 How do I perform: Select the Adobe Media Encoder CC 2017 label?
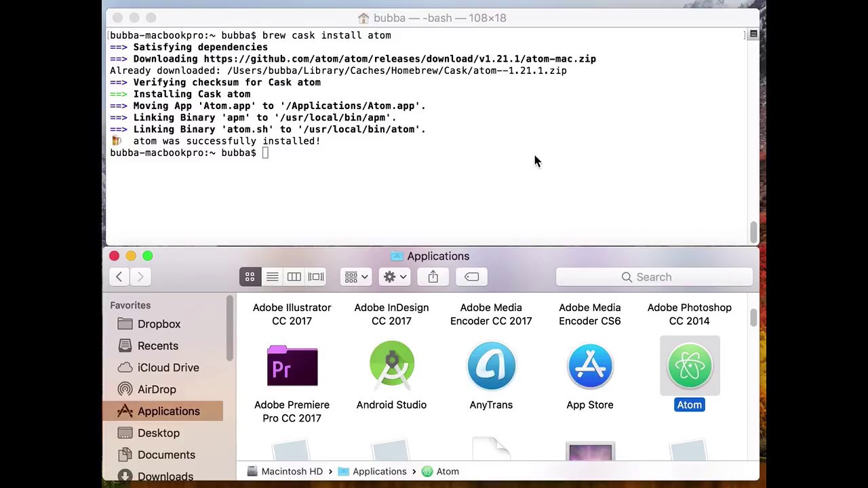pos(491,314)
